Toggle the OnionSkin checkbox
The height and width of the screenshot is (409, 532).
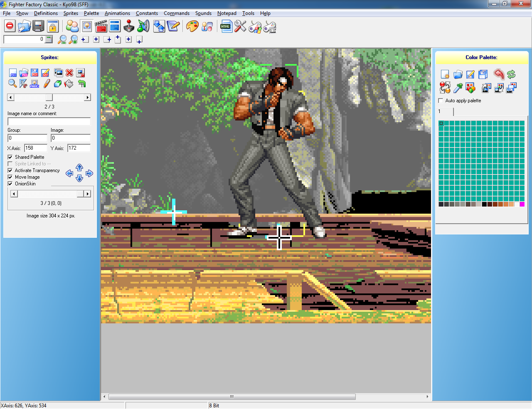10,184
